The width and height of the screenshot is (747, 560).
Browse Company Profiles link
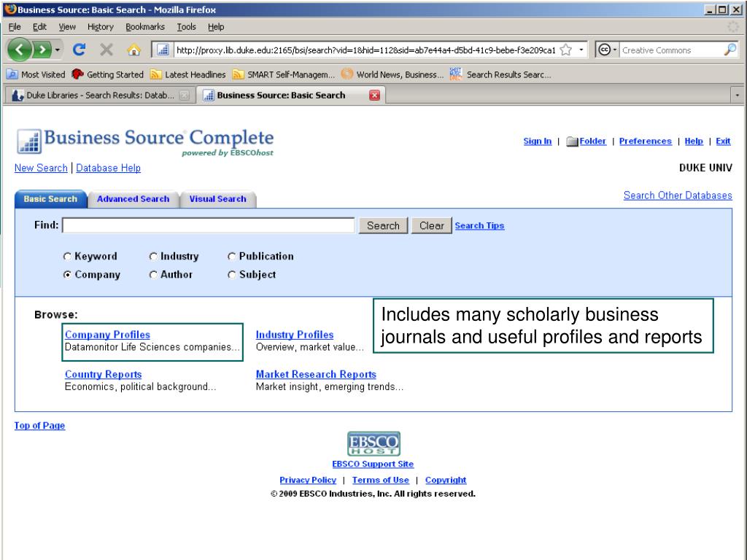pos(107,335)
